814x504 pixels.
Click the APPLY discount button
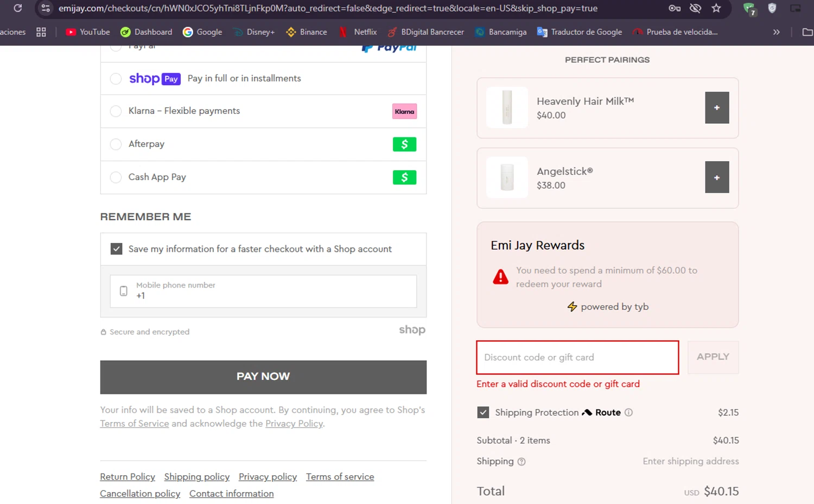713,357
